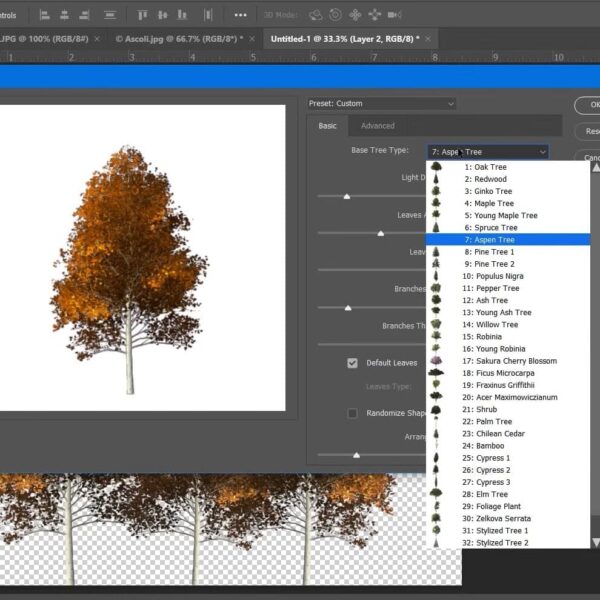Select 22: Palm Tree
Viewport: 600px width, 600px height.
pyautogui.click(x=508, y=421)
